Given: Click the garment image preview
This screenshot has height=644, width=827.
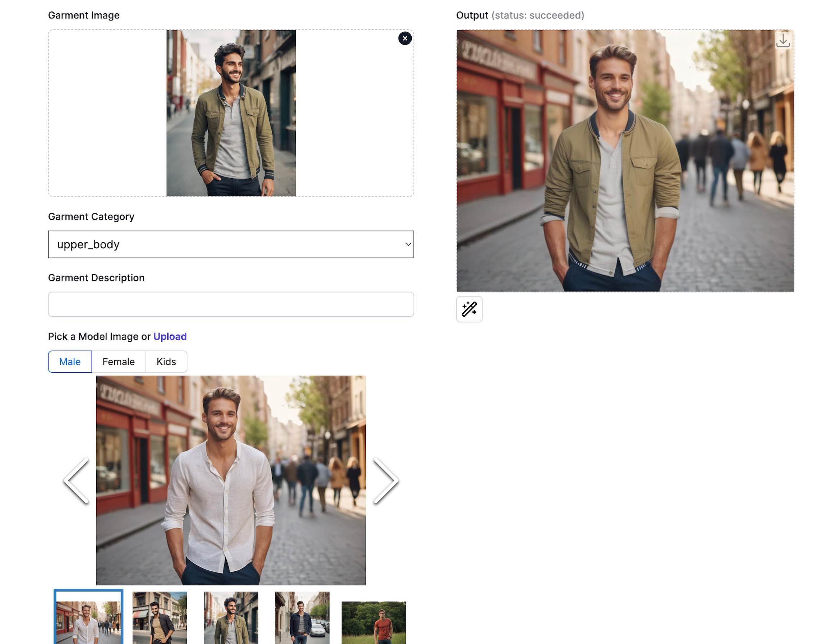Looking at the screenshot, I should tap(231, 113).
